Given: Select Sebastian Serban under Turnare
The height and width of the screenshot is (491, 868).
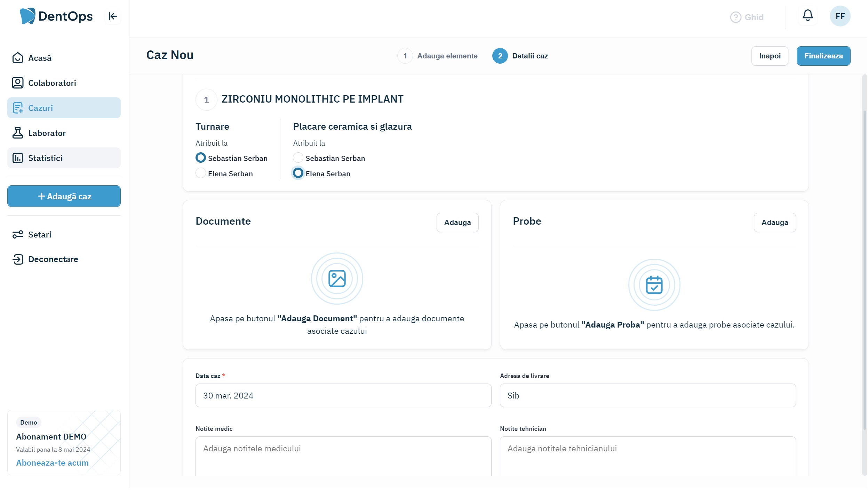Looking at the screenshot, I should tap(201, 158).
